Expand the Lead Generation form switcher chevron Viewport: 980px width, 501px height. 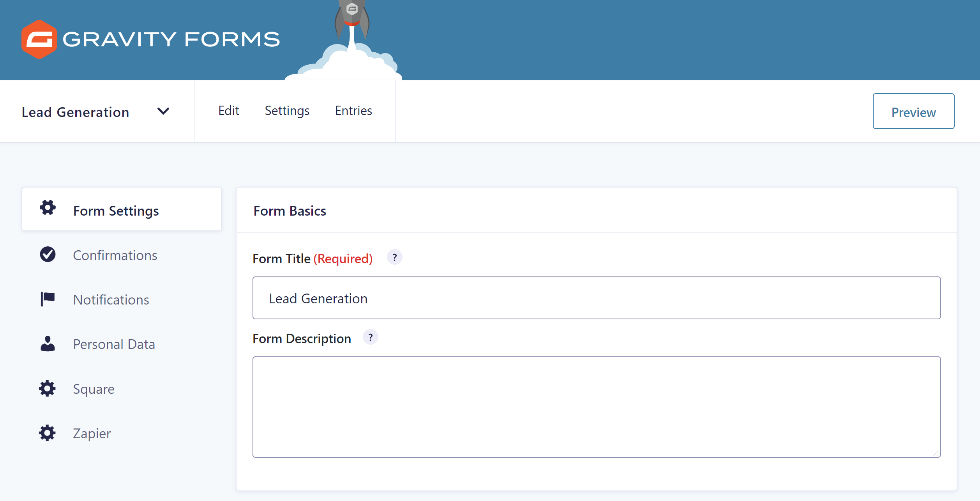pyautogui.click(x=163, y=112)
